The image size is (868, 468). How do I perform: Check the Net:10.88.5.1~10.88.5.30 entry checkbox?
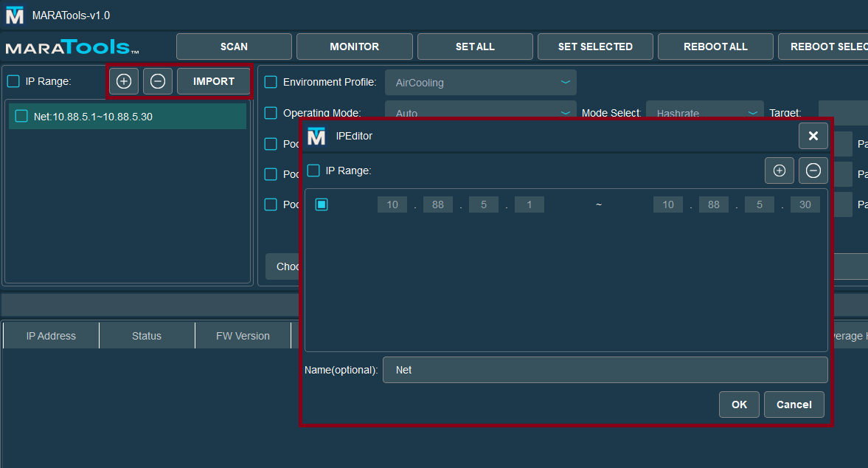[x=21, y=117]
